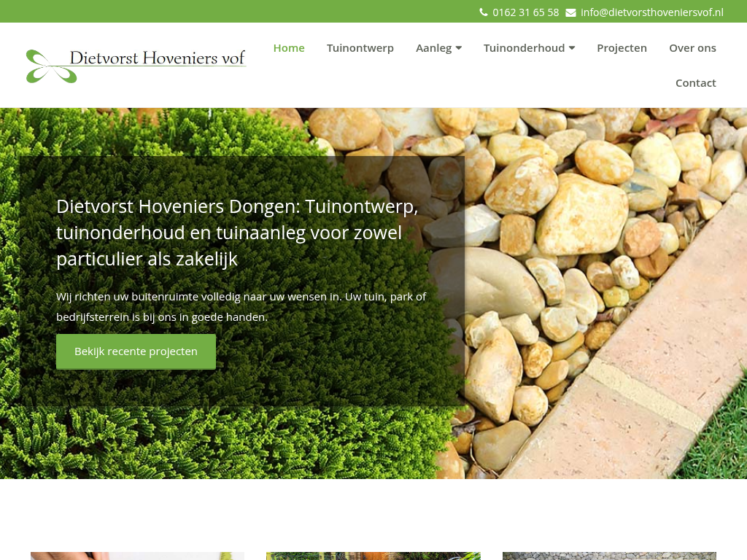Image resolution: width=747 pixels, height=560 pixels.
Task: Call phone number 0162 31 65 58
Action: (525, 12)
